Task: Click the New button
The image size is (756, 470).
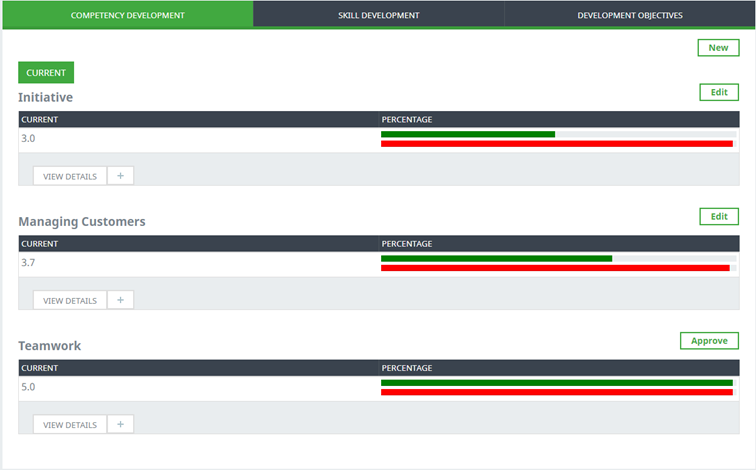Action: (x=718, y=48)
